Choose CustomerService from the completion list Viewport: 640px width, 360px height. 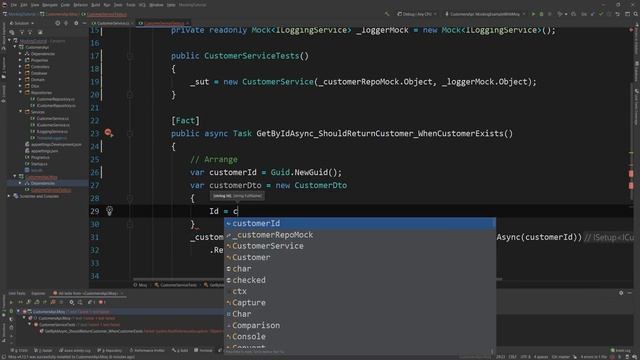click(x=360, y=246)
